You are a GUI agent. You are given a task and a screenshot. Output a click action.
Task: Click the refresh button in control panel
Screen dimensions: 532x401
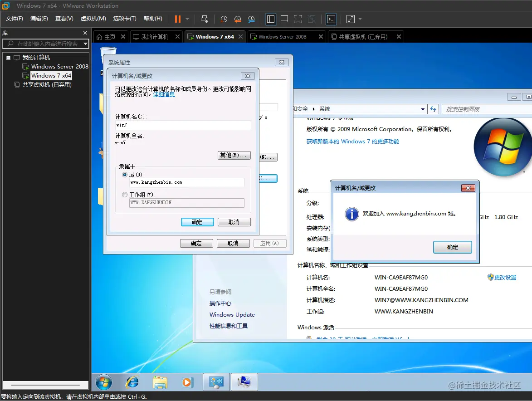click(433, 109)
